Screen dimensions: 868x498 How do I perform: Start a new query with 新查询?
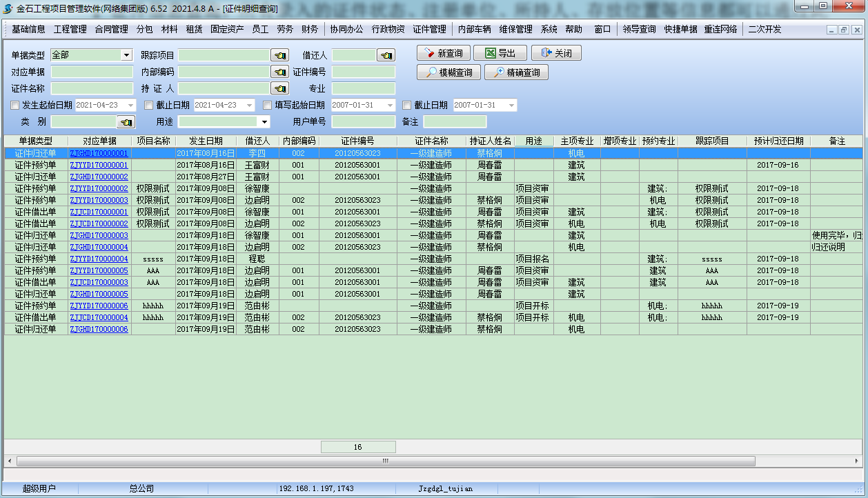[444, 53]
